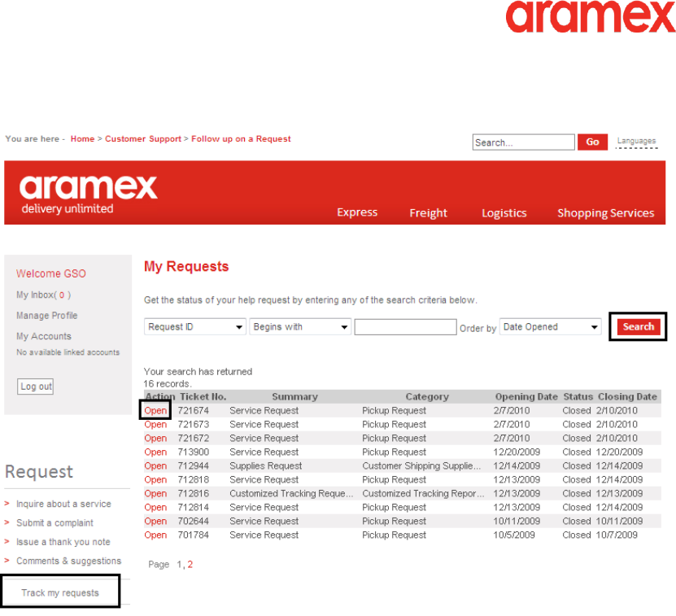This screenshot has width=676, height=616.
Task: Go to the Freight section
Action: click(x=428, y=213)
